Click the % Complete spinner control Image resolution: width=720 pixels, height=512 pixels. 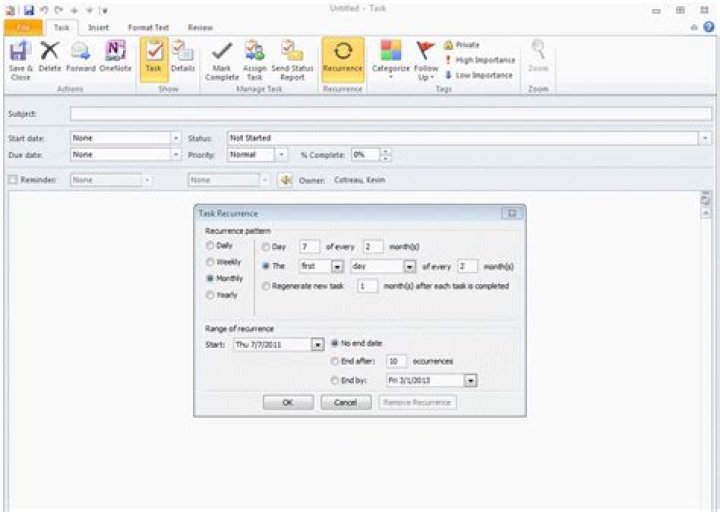(386, 155)
